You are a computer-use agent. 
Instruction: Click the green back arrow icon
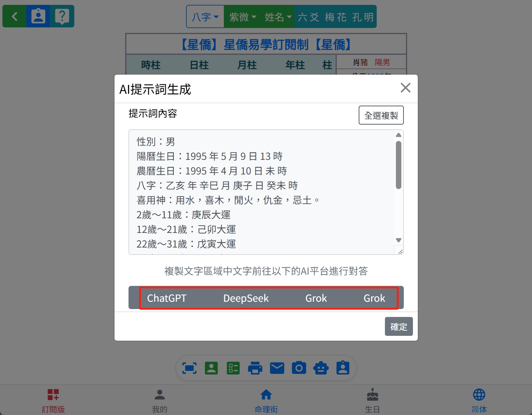pos(14,16)
